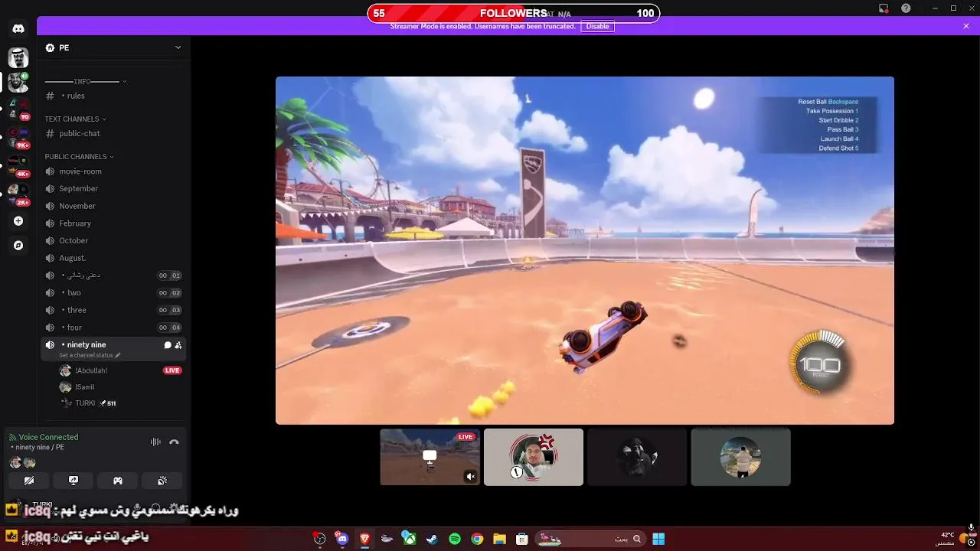The image size is (980, 551).
Task: Open server folder showing 9K+ badge
Action: click(x=18, y=138)
